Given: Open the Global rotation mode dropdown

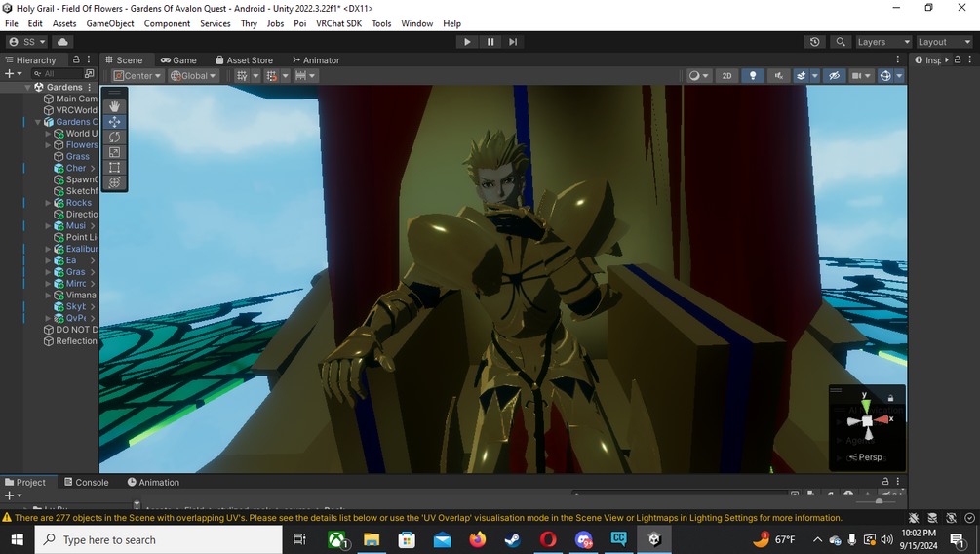Looking at the screenshot, I should (193, 76).
